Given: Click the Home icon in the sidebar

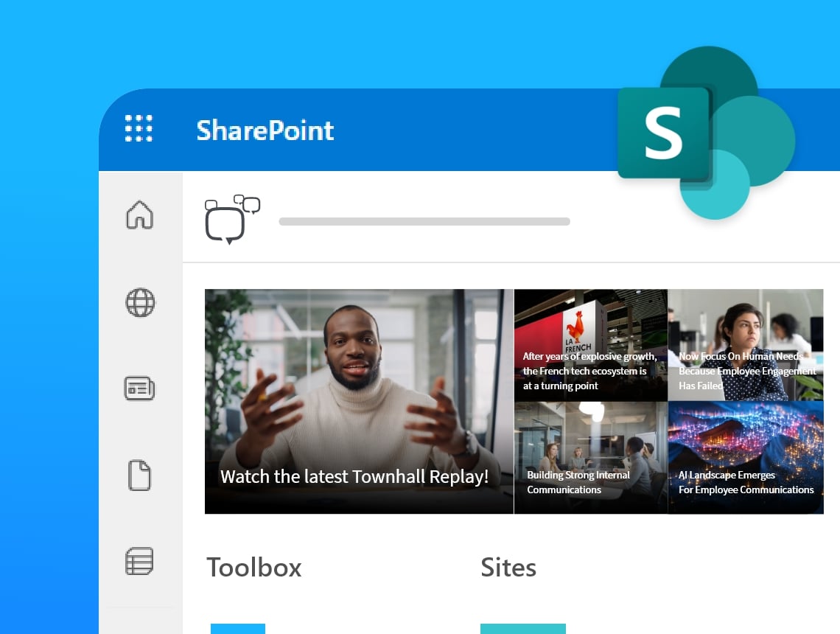Looking at the screenshot, I should coord(140,215).
